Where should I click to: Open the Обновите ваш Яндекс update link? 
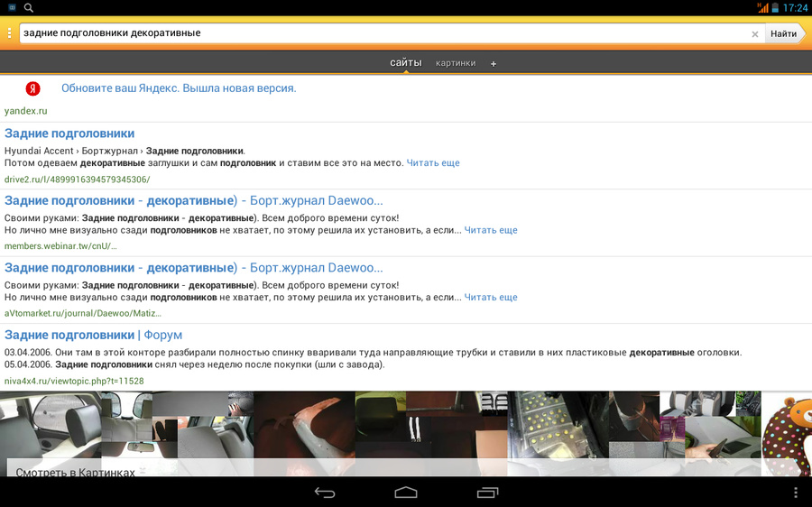[179, 88]
